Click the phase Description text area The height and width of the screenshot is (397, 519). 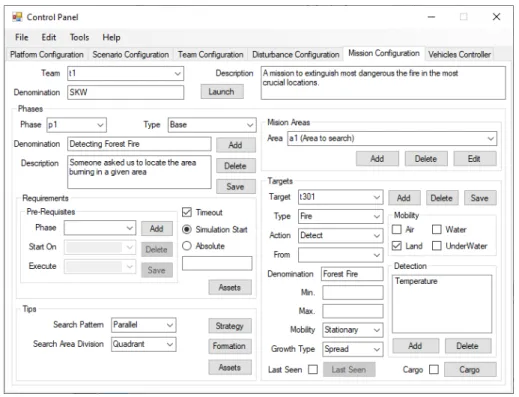(139, 172)
